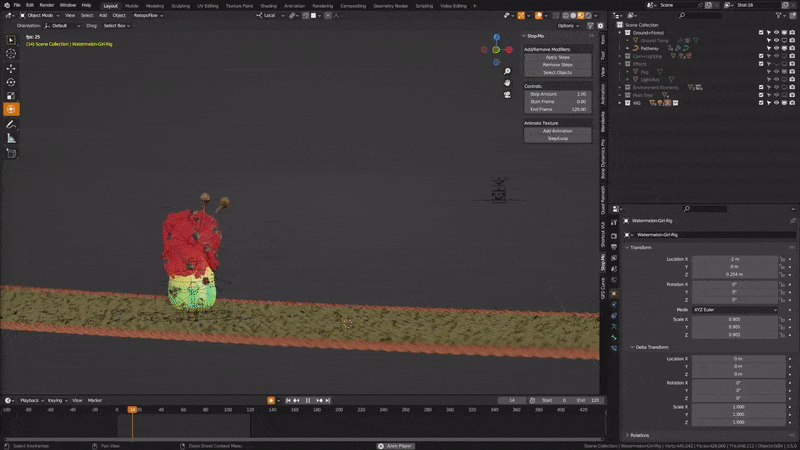800x450 pixels.
Task: Toggle Pathway selectable arrow icon
Action: 769,48
